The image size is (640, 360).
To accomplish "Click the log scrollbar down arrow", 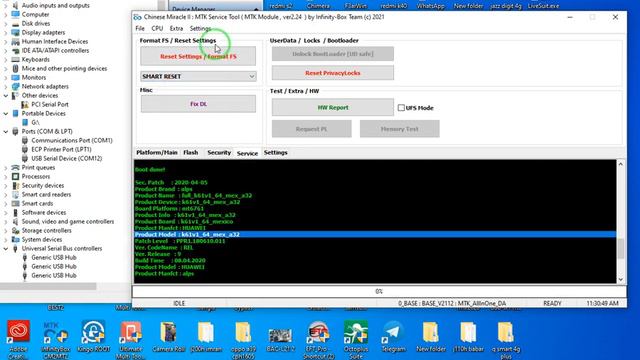I will click(621, 280).
